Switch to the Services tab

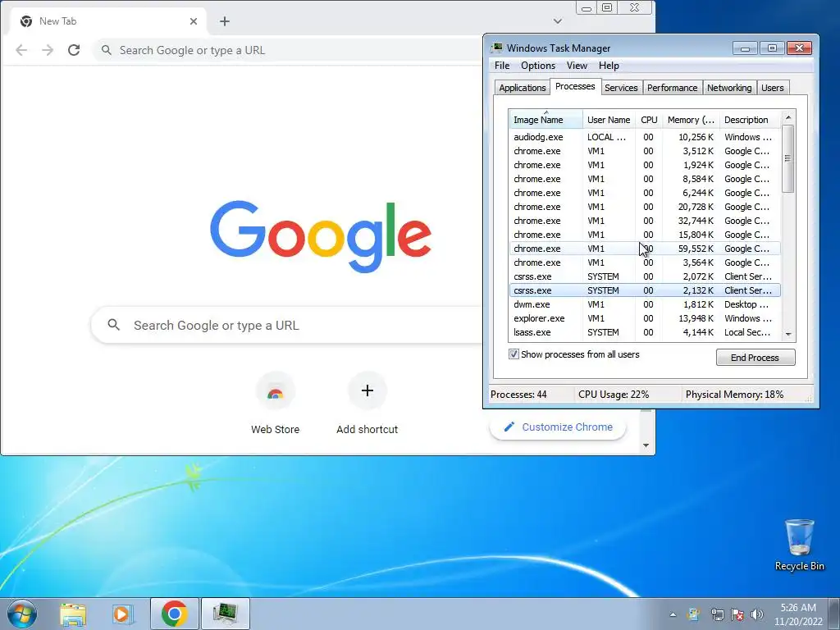[x=621, y=88]
